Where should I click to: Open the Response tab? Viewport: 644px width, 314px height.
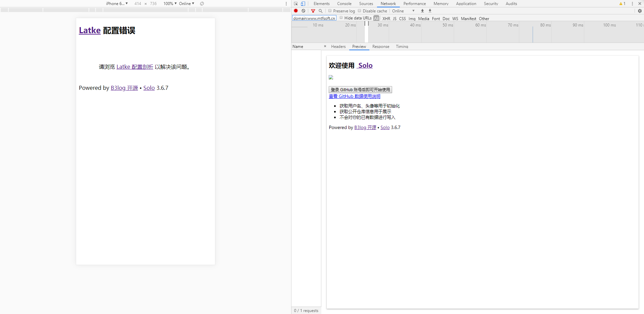tap(381, 47)
